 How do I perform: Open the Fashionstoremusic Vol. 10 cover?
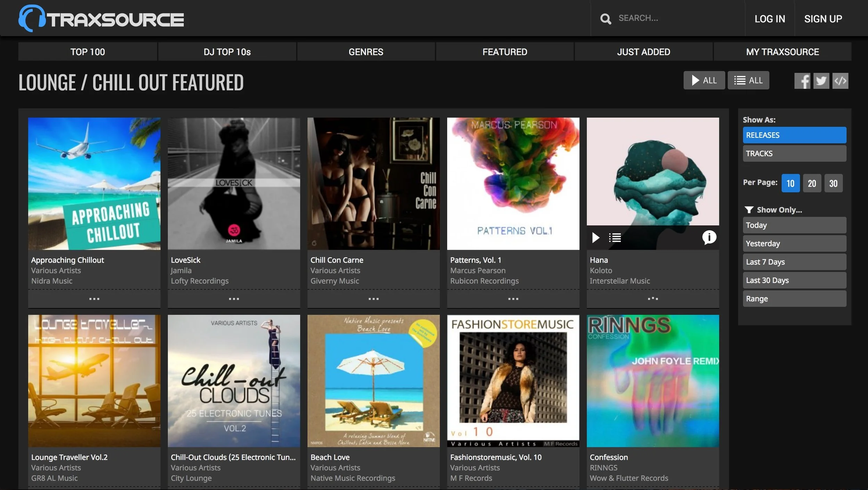[513, 381]
